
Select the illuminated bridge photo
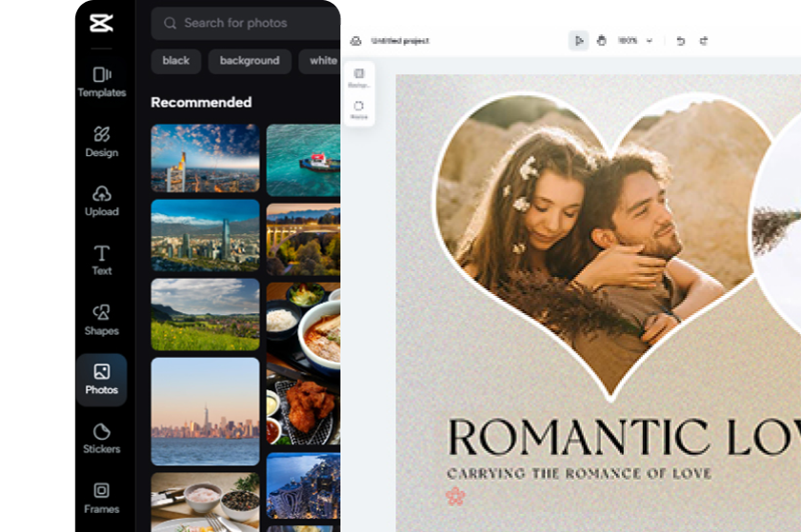pos(304,240)
